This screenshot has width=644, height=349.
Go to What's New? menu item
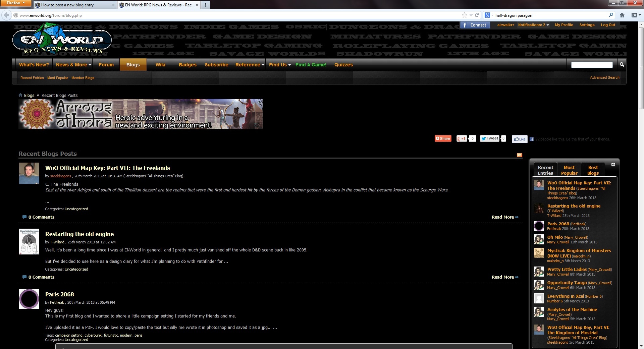click(34, 65)
